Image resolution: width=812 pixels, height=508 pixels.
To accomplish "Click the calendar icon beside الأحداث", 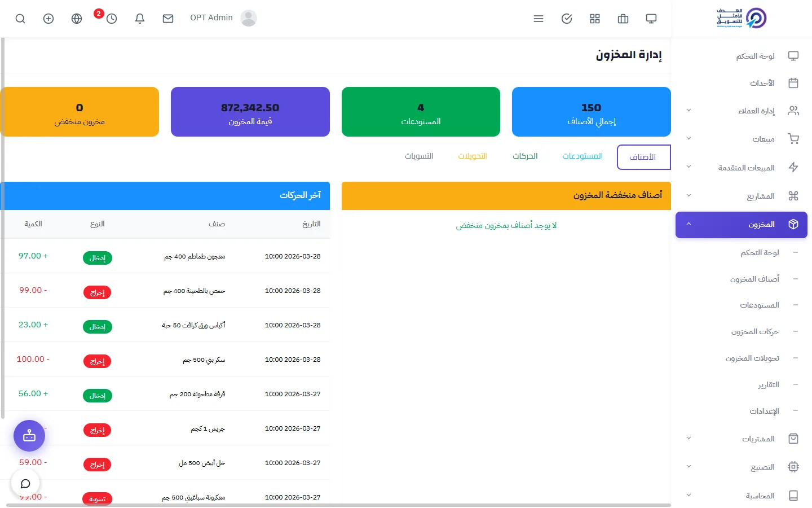I will tap(793, 83).
